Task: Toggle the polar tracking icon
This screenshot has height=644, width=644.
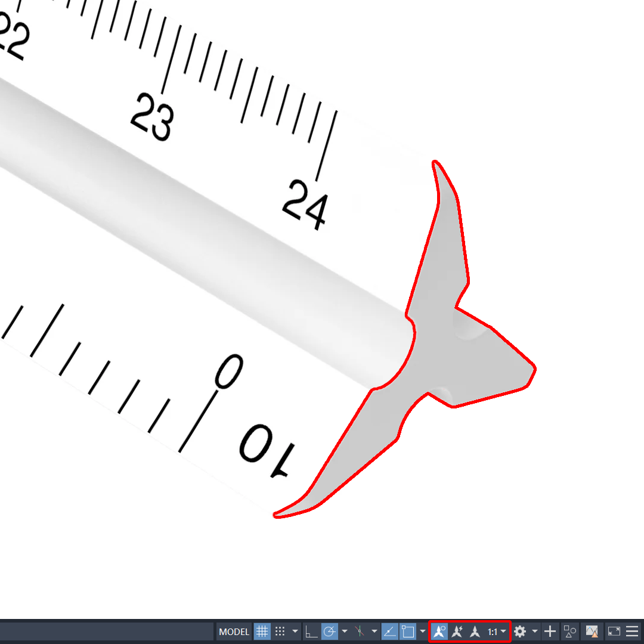Action: point(329,631)
